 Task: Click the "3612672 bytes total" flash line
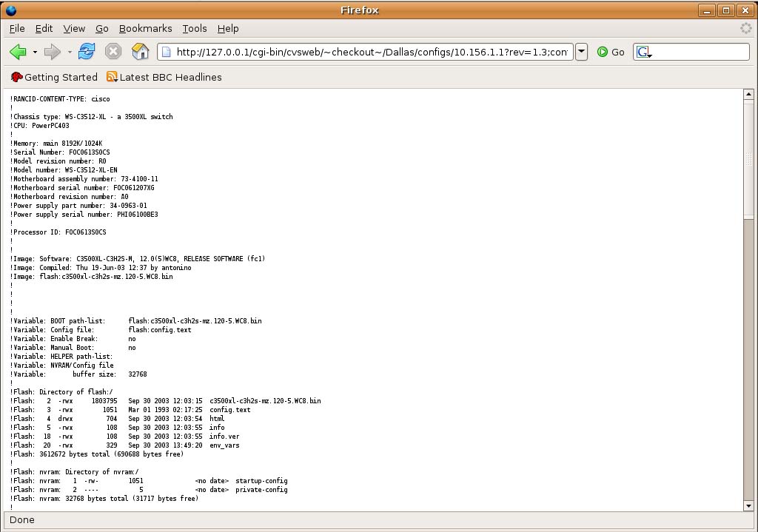coord(97,454)
